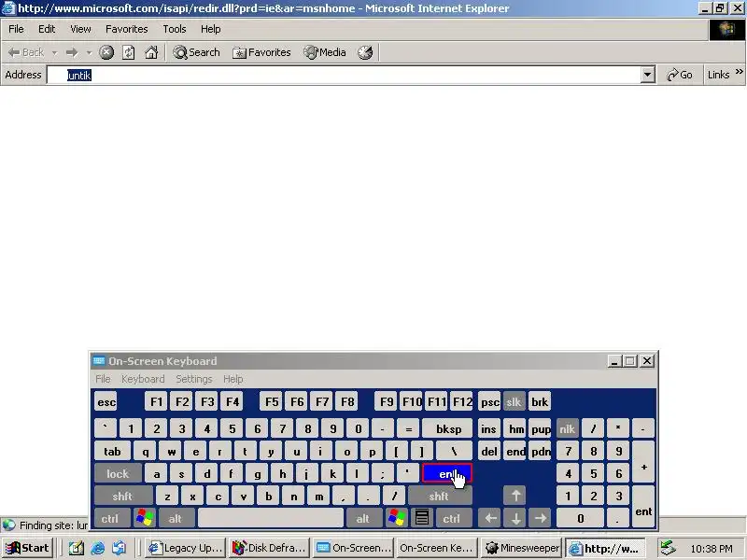Toggle the left shft key
The image size is (747, 560).
[123, 497]
